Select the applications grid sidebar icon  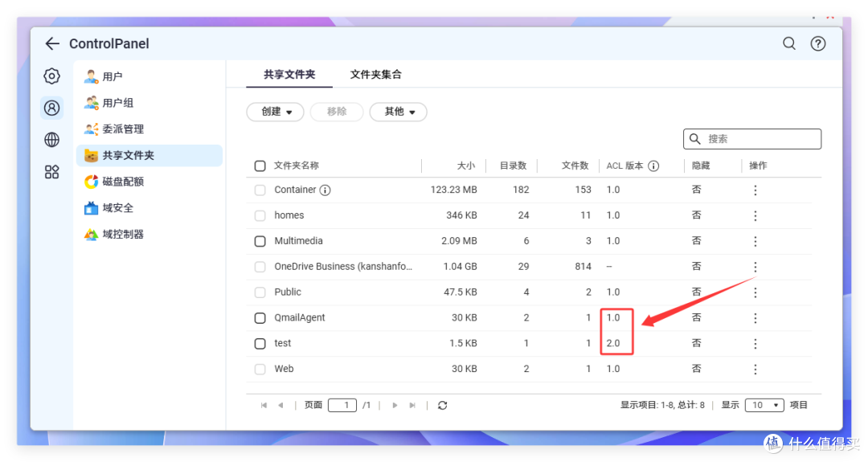(x=52, y=172)
